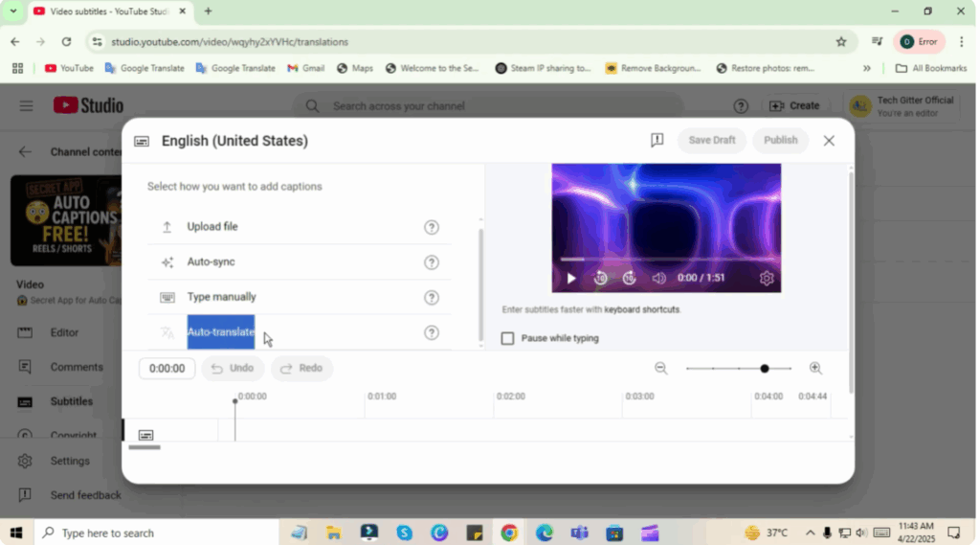This screenshot has width=980, height=545.
Task: Select Type manually caption option
Action: [x=221, y=297]
